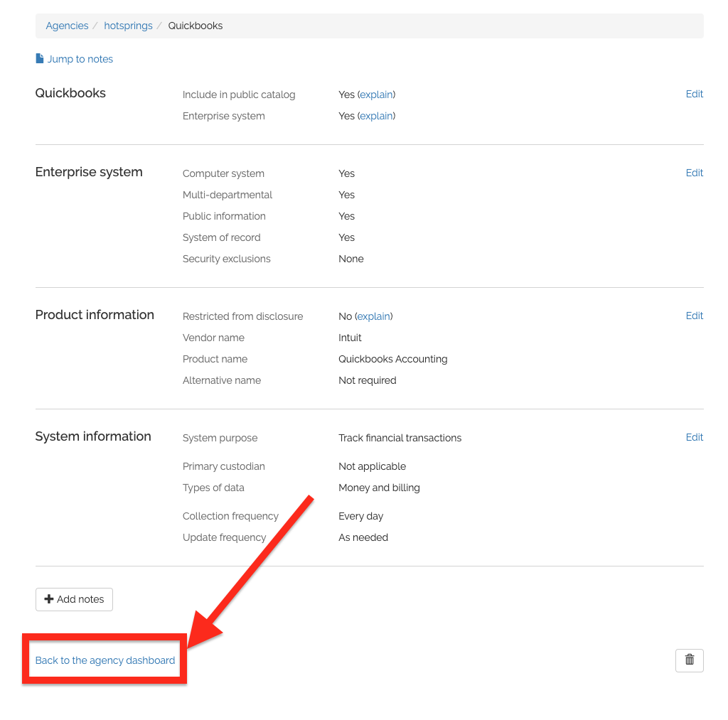
Task: Edit the Quickbooks section
Action: click(x=694, y=94)
